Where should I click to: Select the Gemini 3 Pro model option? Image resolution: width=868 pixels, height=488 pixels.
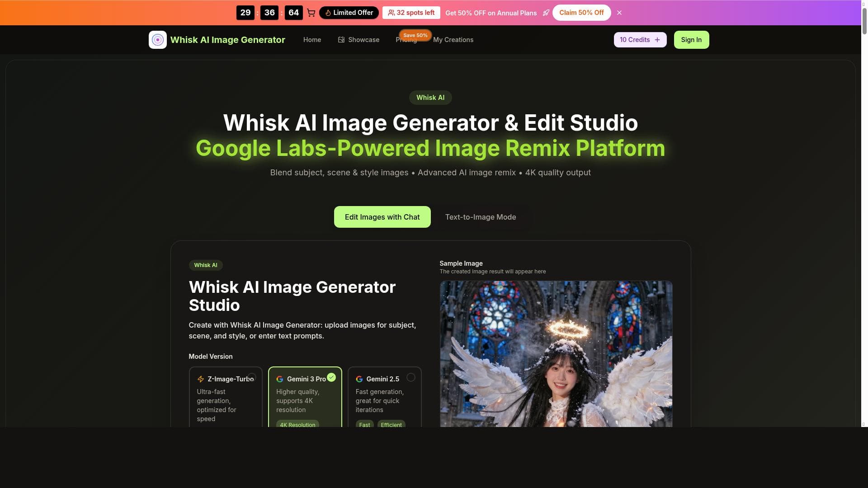pos(305,398)
